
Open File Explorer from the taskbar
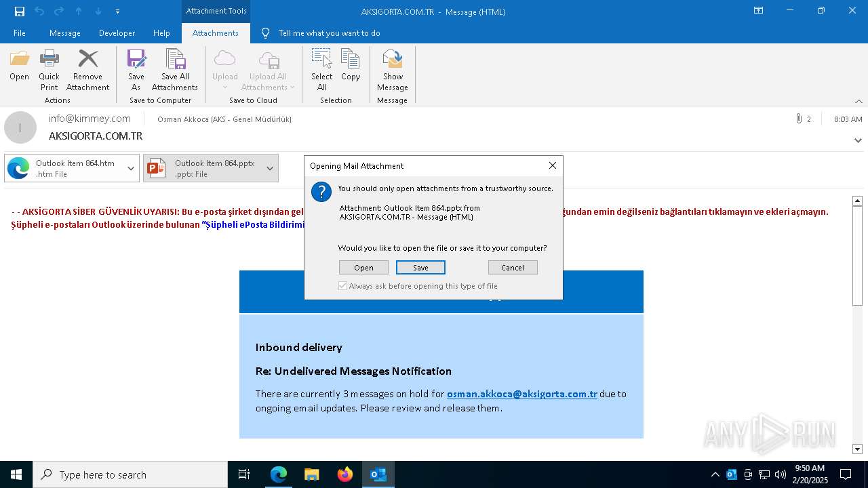[312, 474]
